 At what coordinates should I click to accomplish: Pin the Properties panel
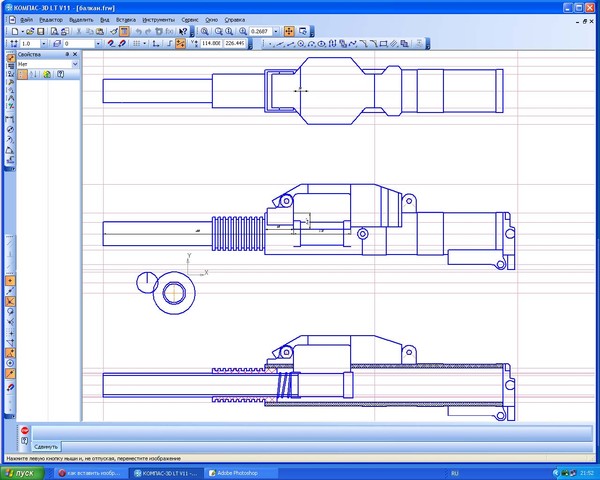pyautogui.click(x=67, y=54)
